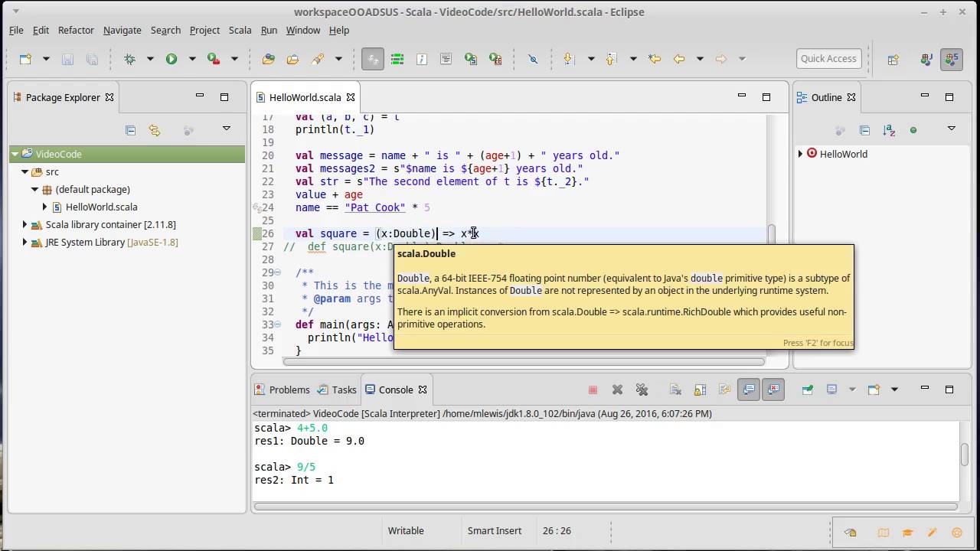Click the Remove Launch X icon in Console
The width and height of the screenshot is (980, 551).
[x=617, y=390]
